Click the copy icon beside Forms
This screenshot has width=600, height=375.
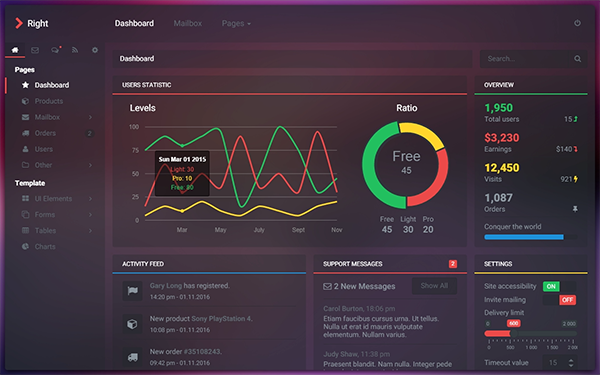(x=25, y=214)
